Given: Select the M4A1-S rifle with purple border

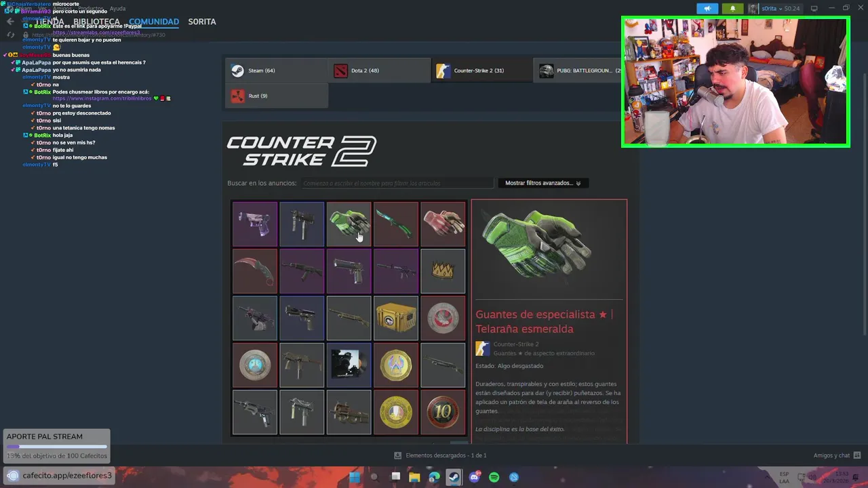Looking at the screenshot, I should pos(396,271).
